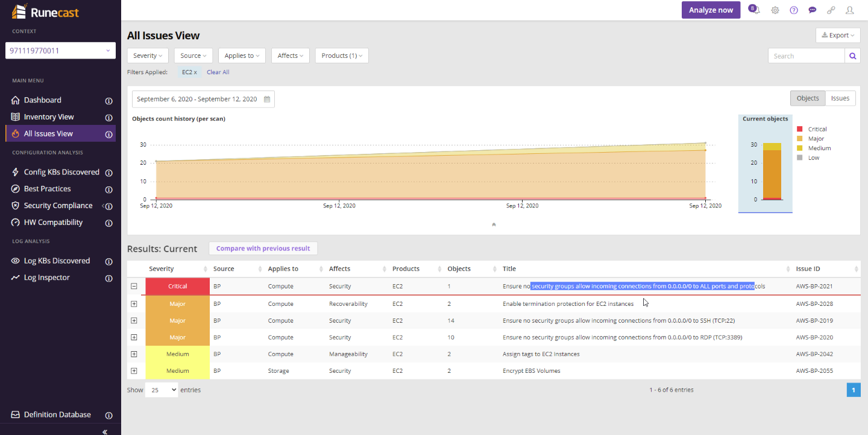Viewport: 868px width, 435px height.
Task: Click Clear All filters link
Action: click(x=218, y=72)
